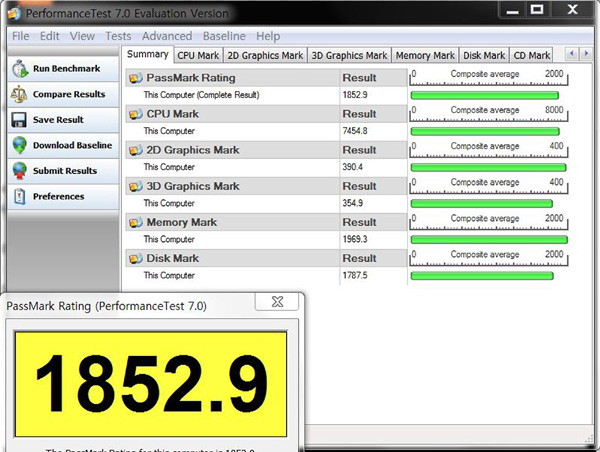This screenshot has height=452, width=600.
Task: Switch to the Summary tab
Action: (x=147, y=54)
